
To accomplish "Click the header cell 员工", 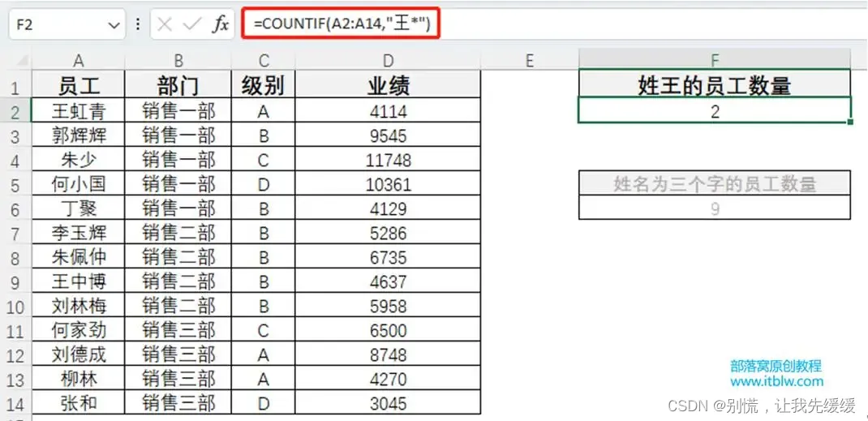I will (79, 86).
